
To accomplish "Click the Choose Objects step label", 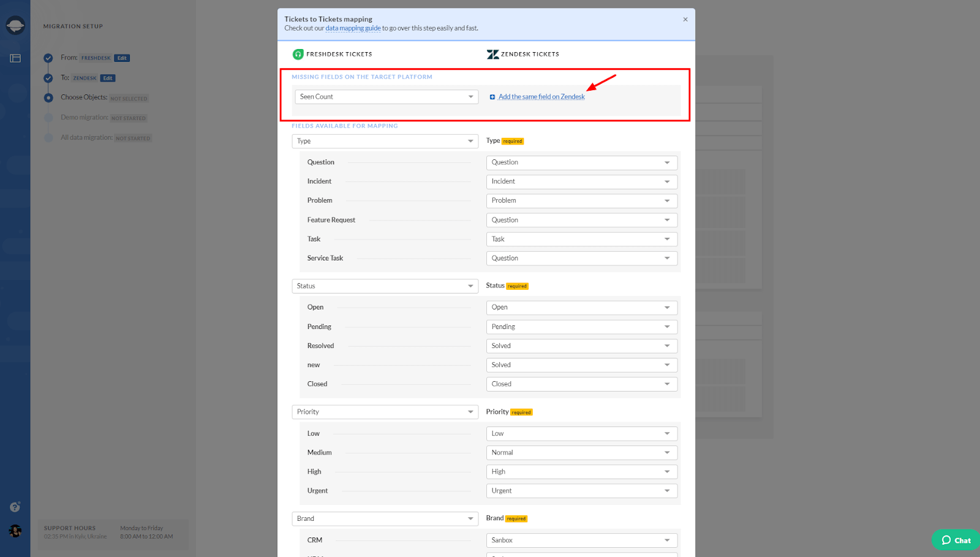I will coord(84,97).
